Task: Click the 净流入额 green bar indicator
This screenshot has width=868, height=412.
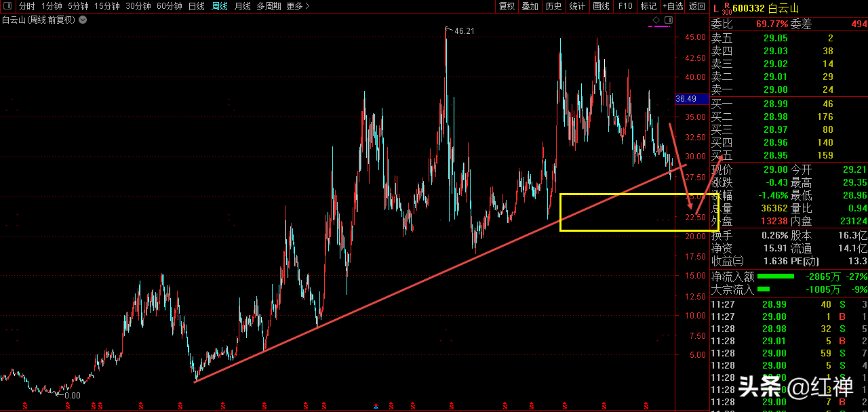Action: pos(775,276)
